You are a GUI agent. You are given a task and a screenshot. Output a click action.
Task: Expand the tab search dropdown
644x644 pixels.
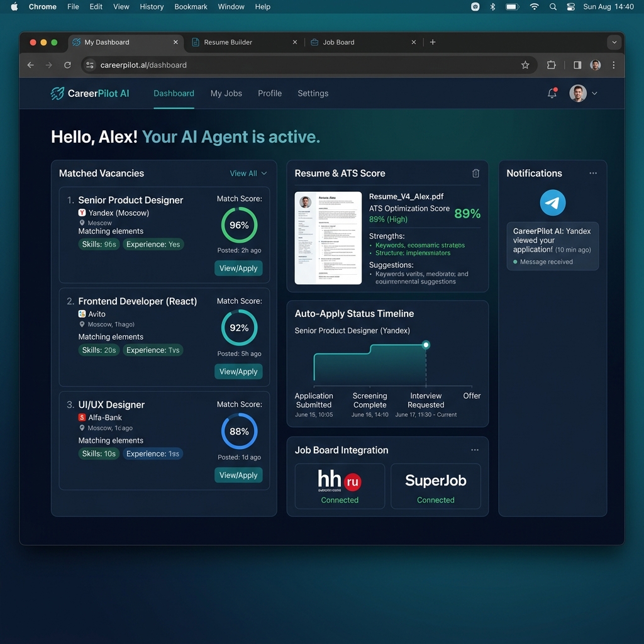[x=614, y=42]
